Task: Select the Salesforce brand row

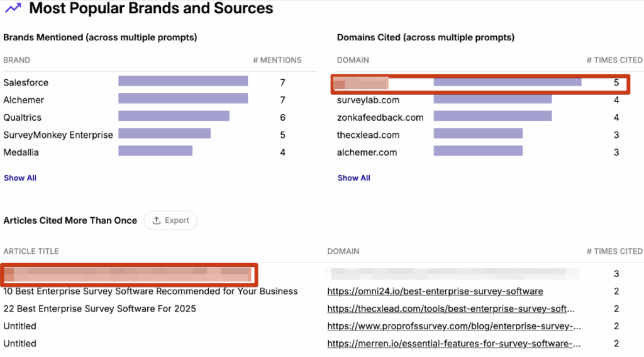Action: (x=160, y=82)
